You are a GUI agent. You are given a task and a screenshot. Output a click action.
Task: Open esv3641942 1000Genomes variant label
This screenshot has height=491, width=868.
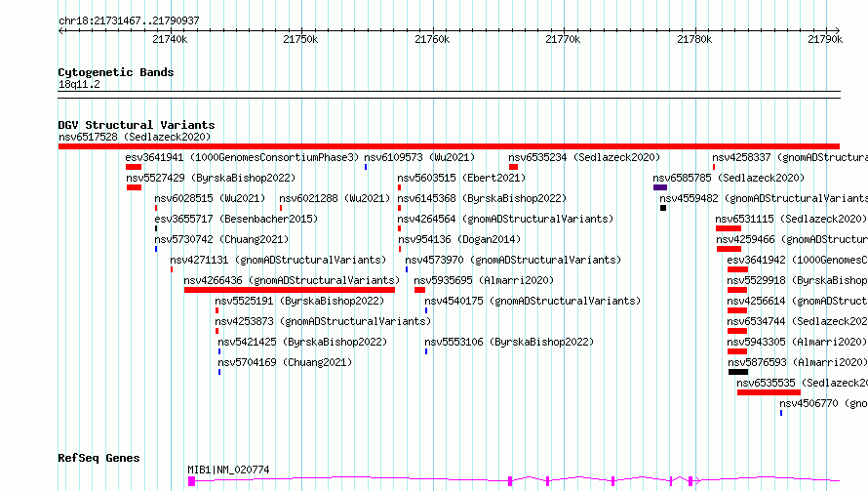click(x=797, y=260)
